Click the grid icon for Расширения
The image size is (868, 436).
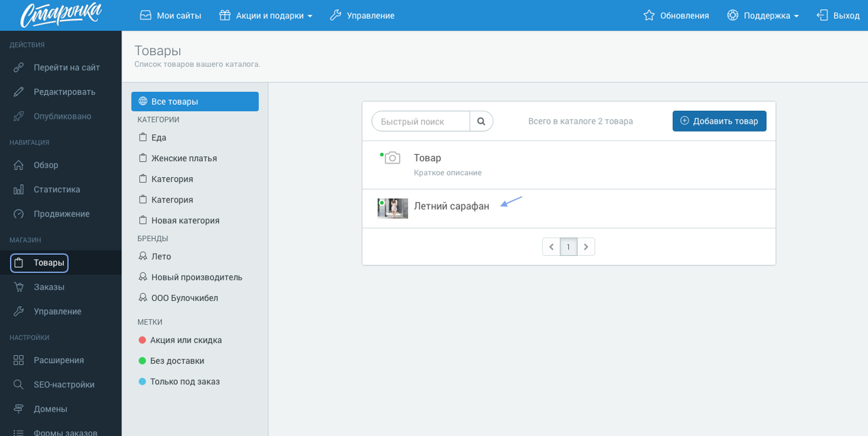19,360
